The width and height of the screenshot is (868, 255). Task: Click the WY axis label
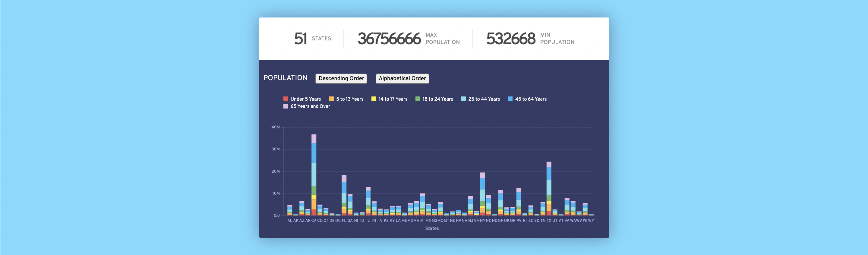[x=591, y=221]
